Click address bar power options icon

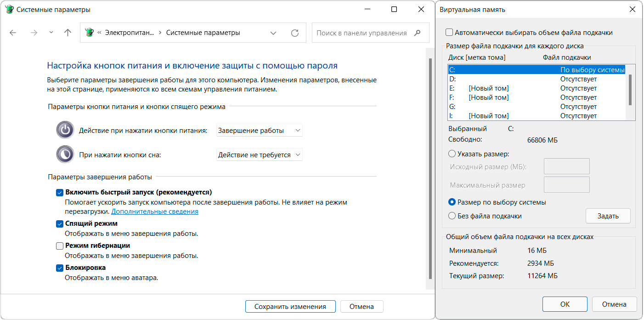click(x=90, y=33)
